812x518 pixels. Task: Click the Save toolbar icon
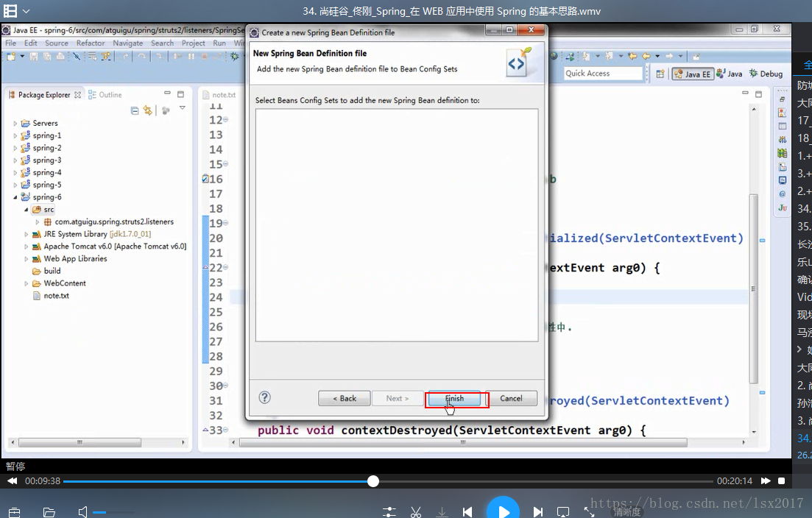click(x=34, y=56)
